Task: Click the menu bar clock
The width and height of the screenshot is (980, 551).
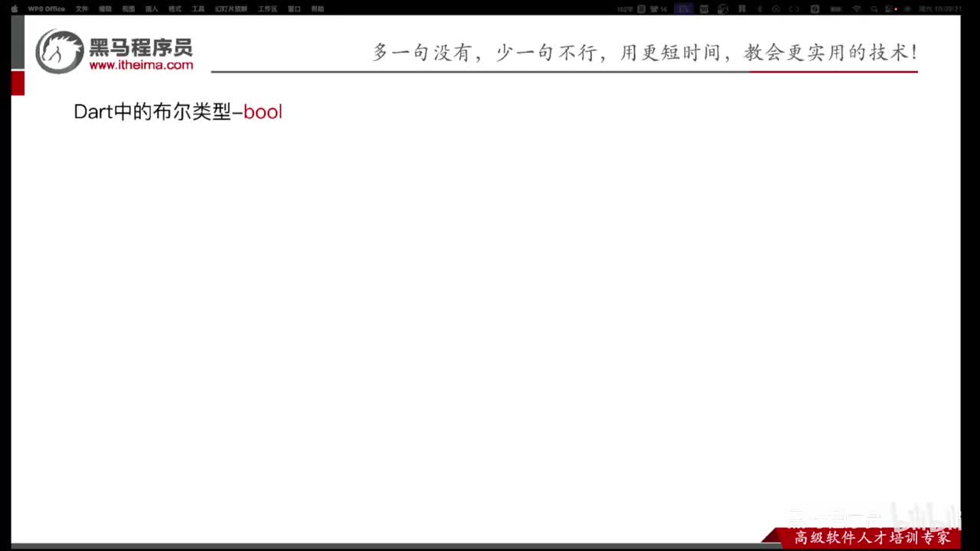Action: pos(942,8)
